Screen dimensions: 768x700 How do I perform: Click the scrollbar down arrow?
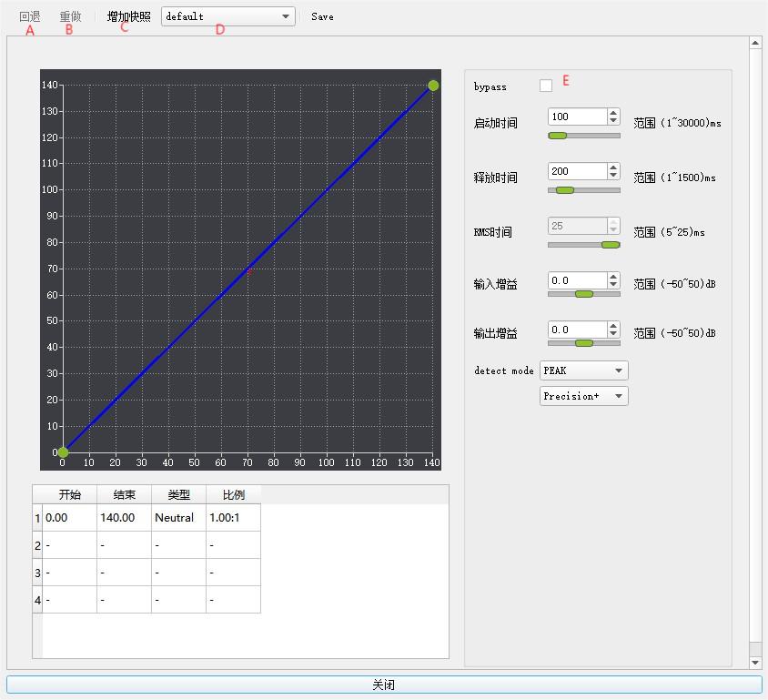755,663
